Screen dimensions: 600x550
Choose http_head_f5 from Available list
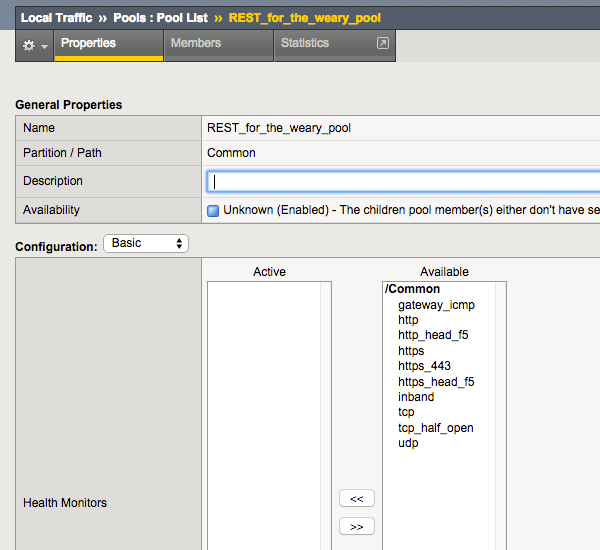[x=432, y=335]
